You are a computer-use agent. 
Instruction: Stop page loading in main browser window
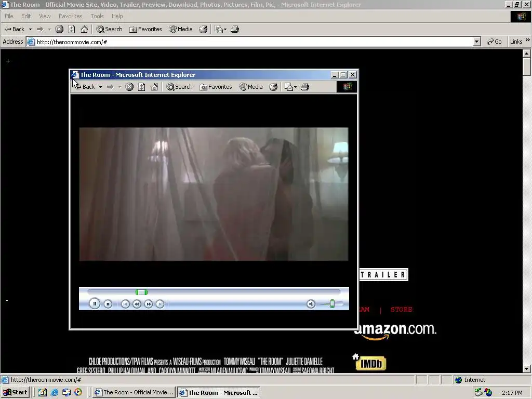59,29
